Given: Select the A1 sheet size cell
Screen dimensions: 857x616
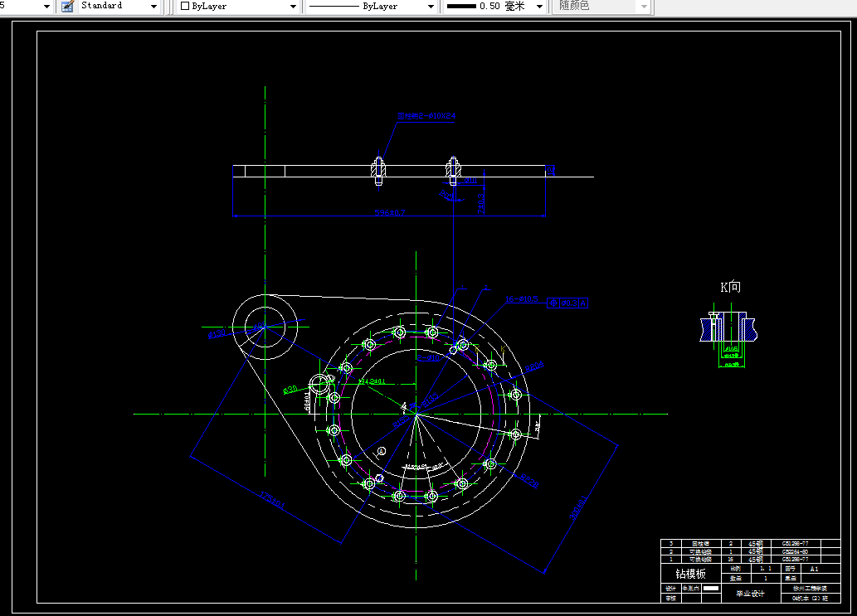Looking at the screenshot, I should 815,569.
